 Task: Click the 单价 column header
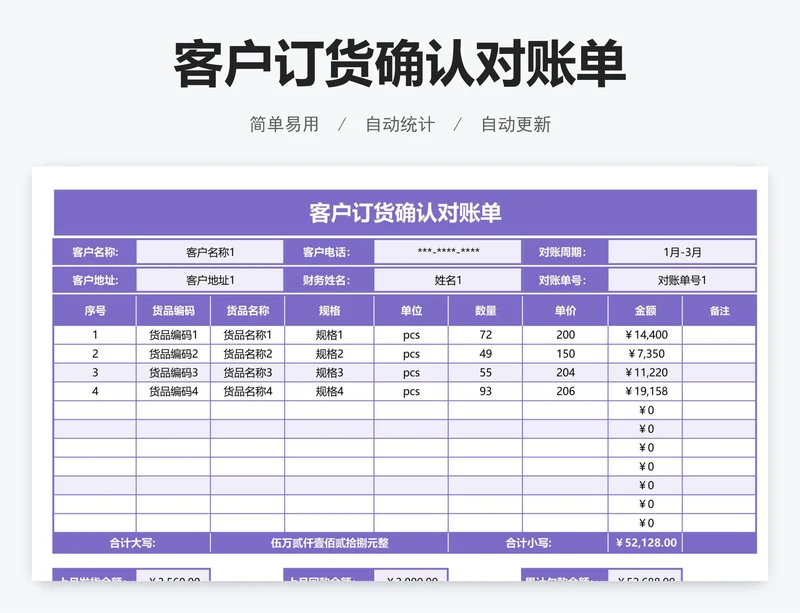point(565,310)
